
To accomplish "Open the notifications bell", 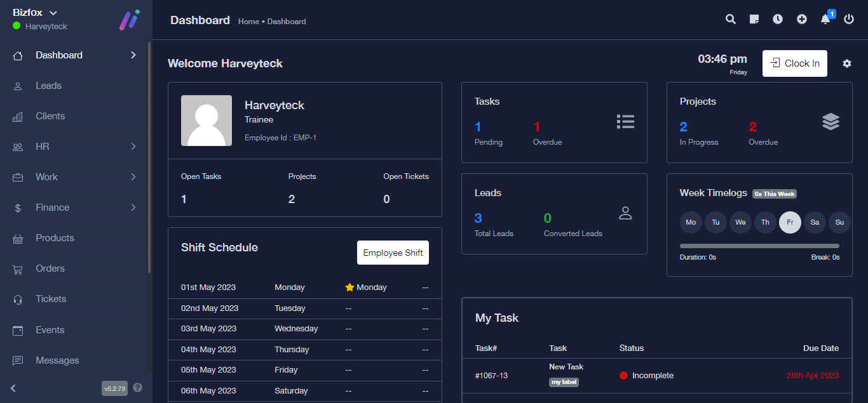I will click(x=825, y=19).
